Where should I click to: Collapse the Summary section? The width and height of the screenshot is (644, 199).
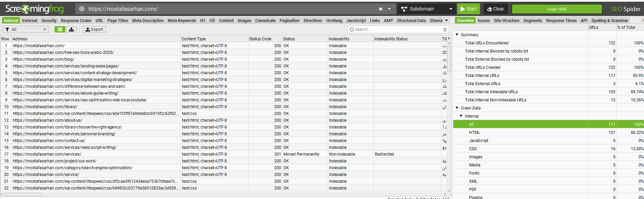pyautogui.click(x=457, y=35)
